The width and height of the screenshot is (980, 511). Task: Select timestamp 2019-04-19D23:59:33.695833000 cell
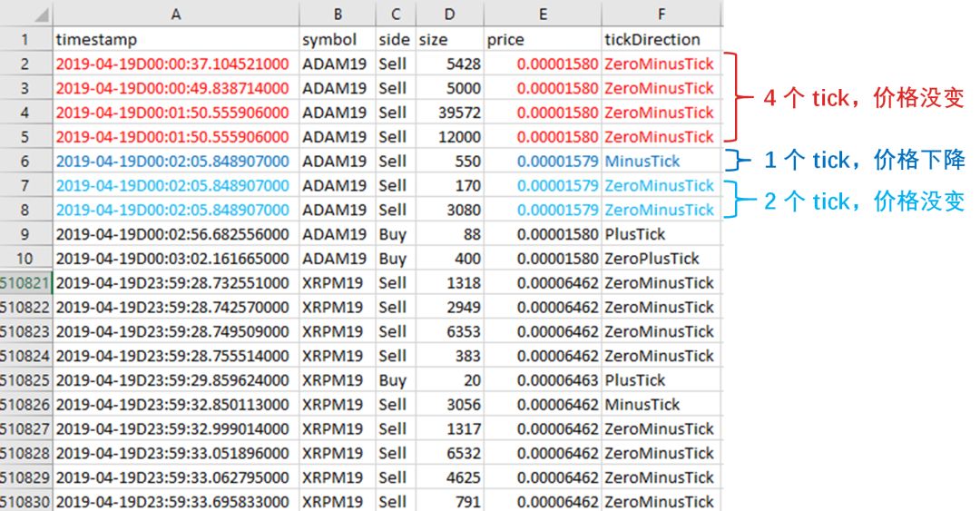176,502
